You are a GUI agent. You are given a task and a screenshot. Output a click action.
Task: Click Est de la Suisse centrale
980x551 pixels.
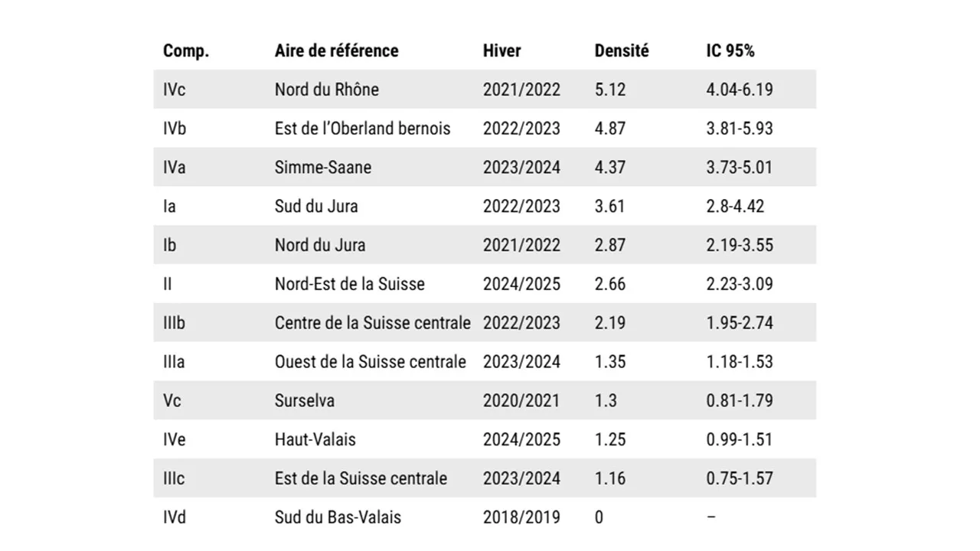coord(361,479)
